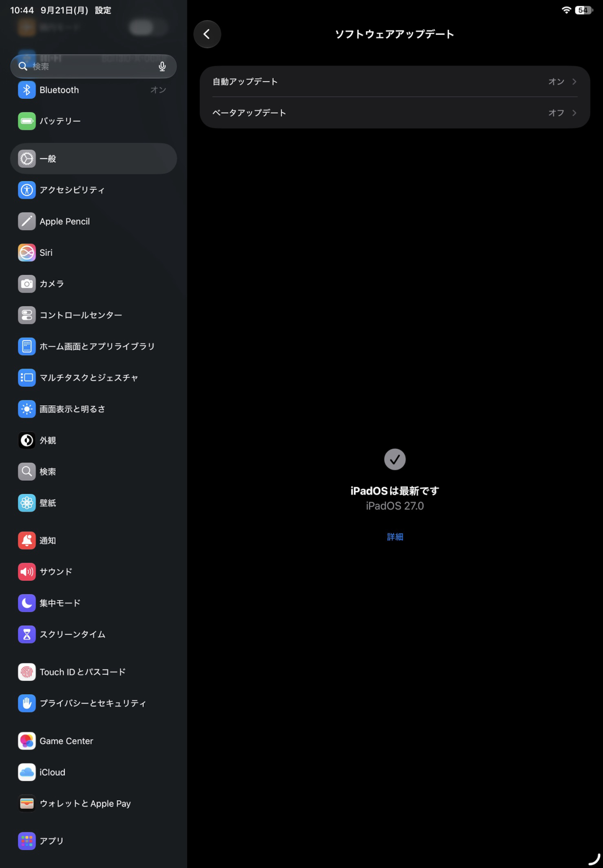Tap the Search (検索) magnifier icon in list
This screenshot has width=603, height=868.
(27, 472)
